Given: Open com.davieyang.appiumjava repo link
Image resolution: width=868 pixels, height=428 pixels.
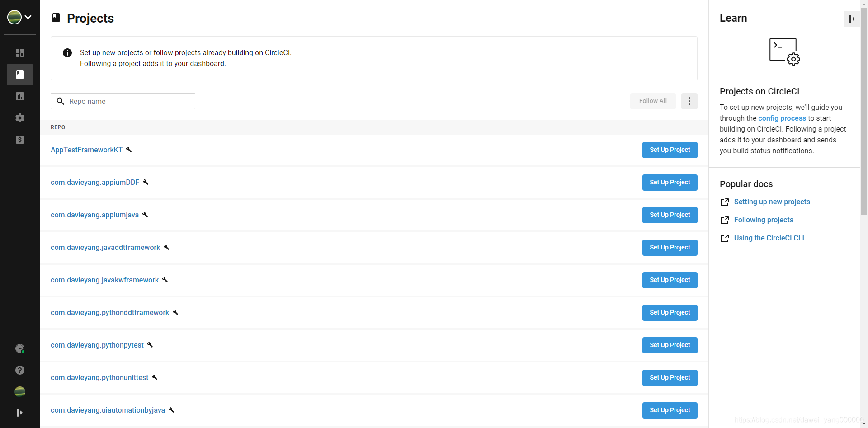Looking at the screenshot, I should pos(95,215).
